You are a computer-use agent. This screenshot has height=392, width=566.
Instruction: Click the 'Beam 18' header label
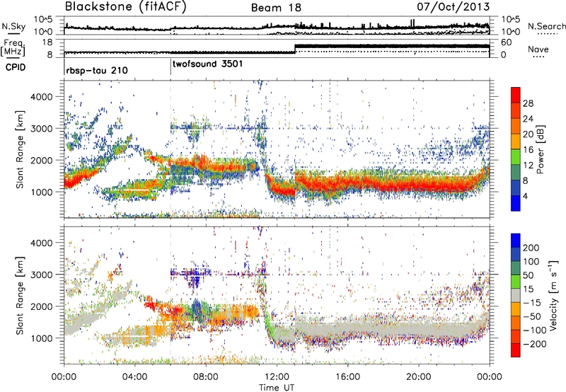[276, 8]
